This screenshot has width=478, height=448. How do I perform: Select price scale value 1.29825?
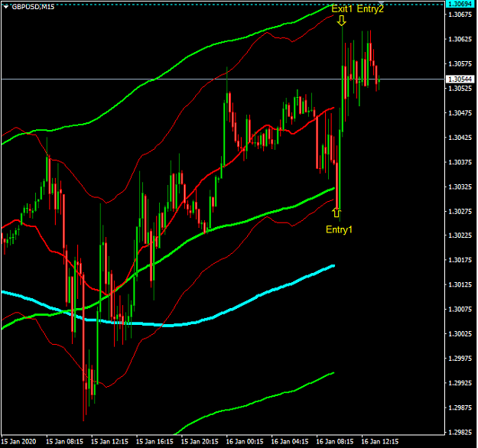pyautogui.click(x=460, y=432)
